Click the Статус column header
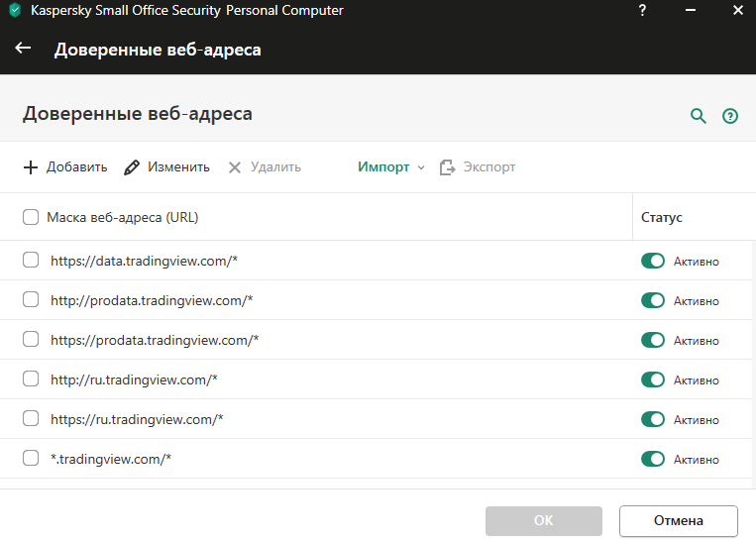756x541 pixels. point(662,217)
